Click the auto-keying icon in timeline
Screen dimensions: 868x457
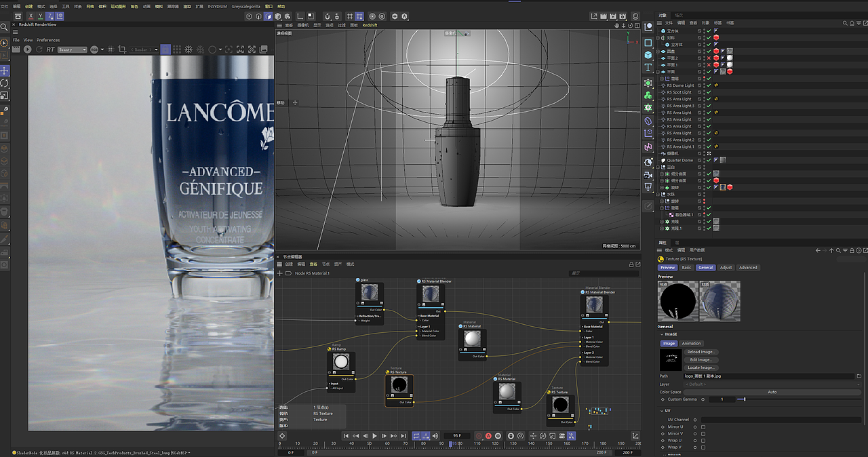click(488, 435)
